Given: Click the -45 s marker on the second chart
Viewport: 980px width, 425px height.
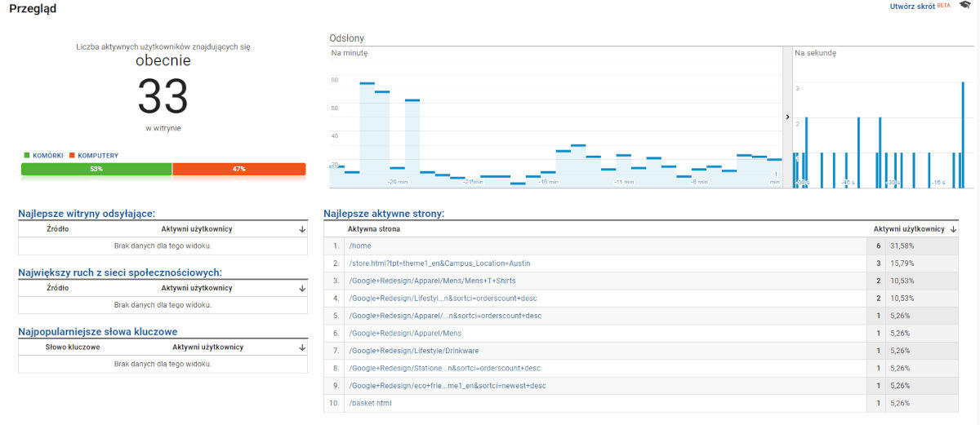Looking at the screenshot, I should (x=848, y=182).
